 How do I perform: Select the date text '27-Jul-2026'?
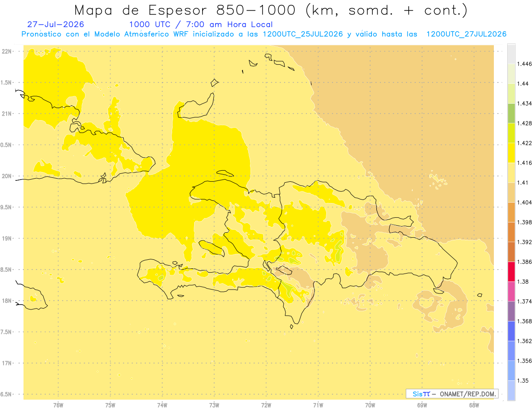(x=55, y=24)
